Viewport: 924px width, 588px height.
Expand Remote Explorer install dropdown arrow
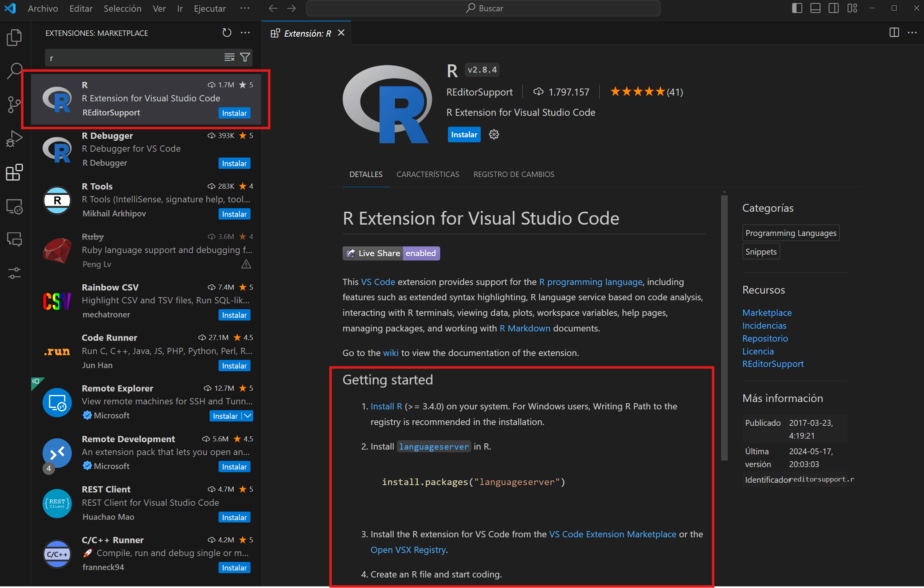point(247,416)
